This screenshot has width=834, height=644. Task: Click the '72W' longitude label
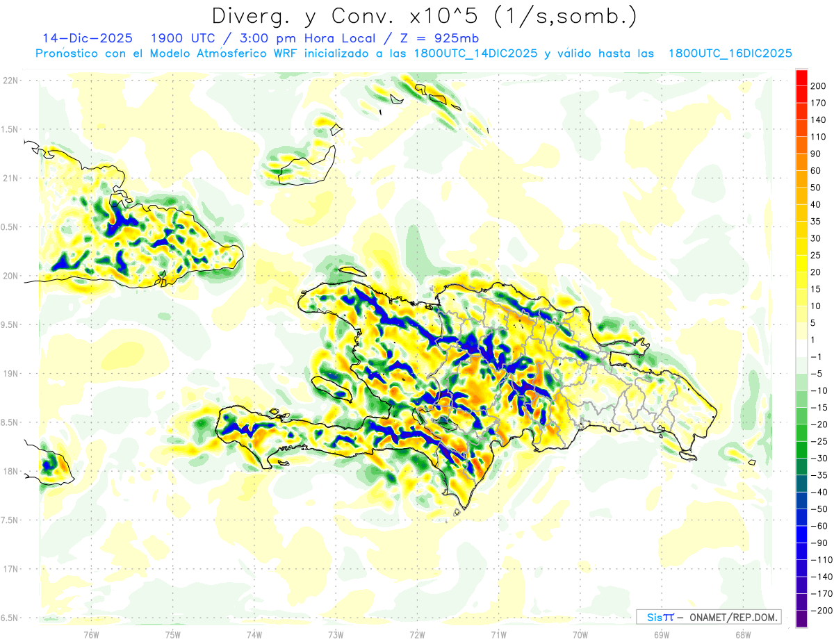pyautogui.click(x=417, y=634)
